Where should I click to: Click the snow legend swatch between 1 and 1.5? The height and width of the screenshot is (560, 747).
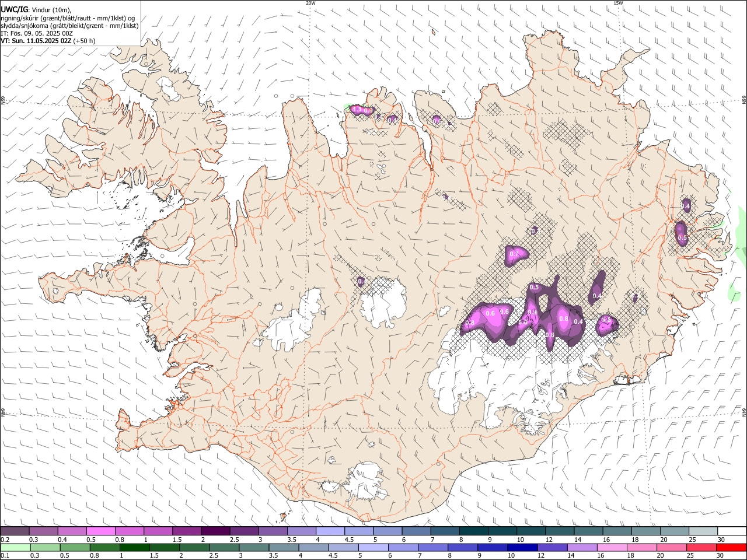click(158, 531)
